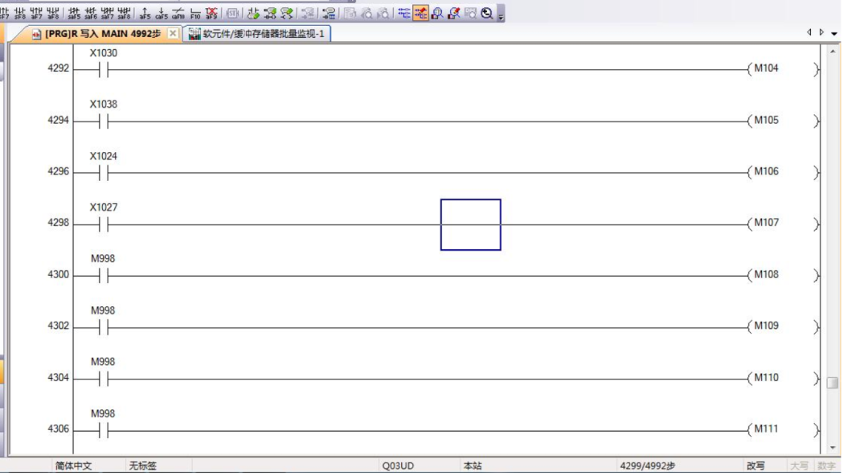Open the tab list dropdown arrow
The height and width of the screenshot is (476, 868).
(x=834, y=33)
